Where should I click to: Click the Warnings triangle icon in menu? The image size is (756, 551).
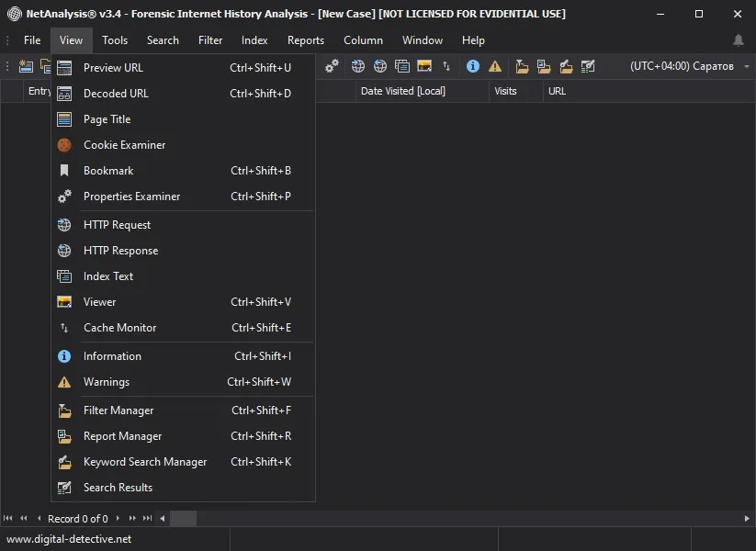64,382
